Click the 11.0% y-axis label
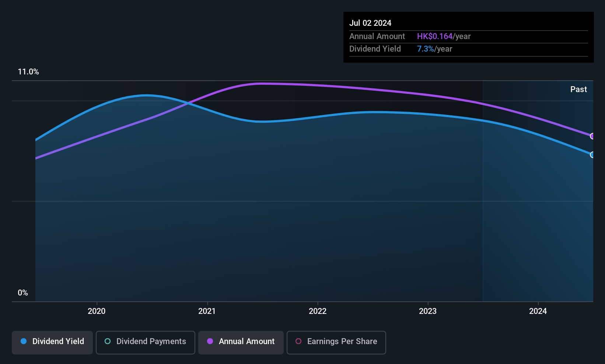605x364 pixels. pyautogui.click(x=28, y=72)
